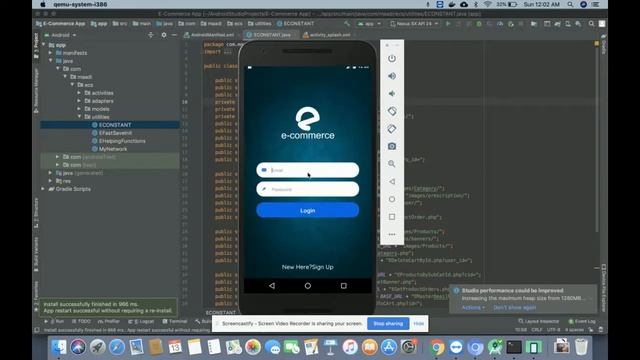Viewport: 640px width, 360px height.
Task: Click E-Commerce App breadcrumb
Action: [x=60, y=24]
